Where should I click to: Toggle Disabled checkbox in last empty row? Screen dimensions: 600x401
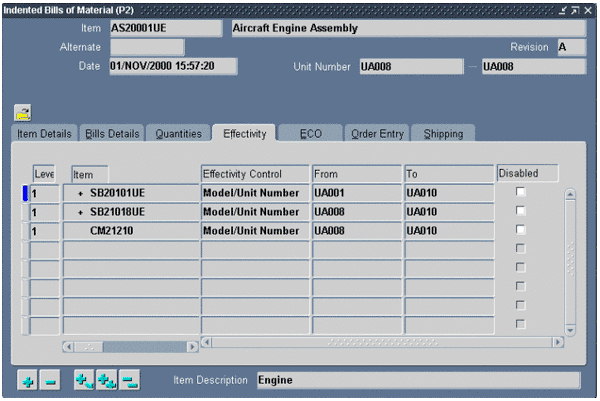[x=520, y=324]
